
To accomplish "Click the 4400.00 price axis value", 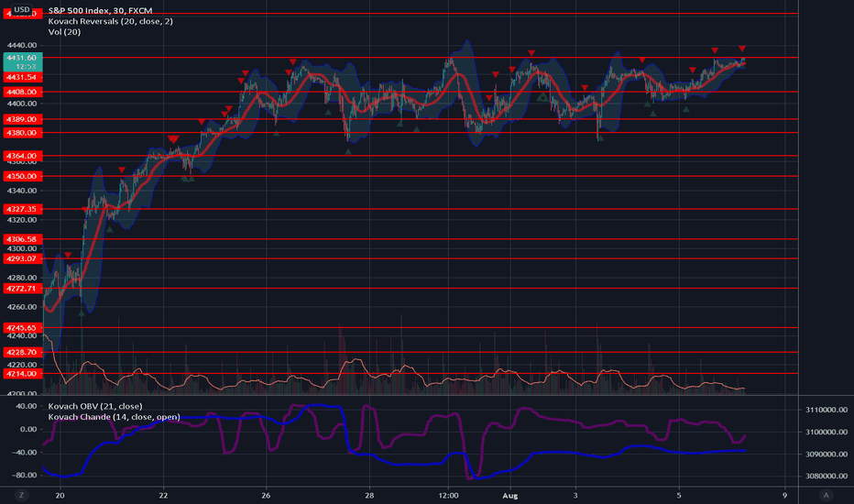I will pos(22,104).
